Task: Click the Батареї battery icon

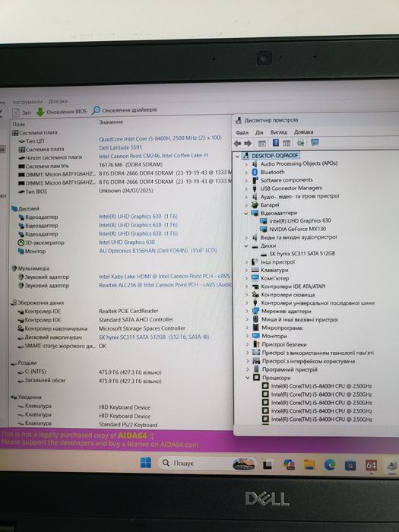Action: click(255, 205)
